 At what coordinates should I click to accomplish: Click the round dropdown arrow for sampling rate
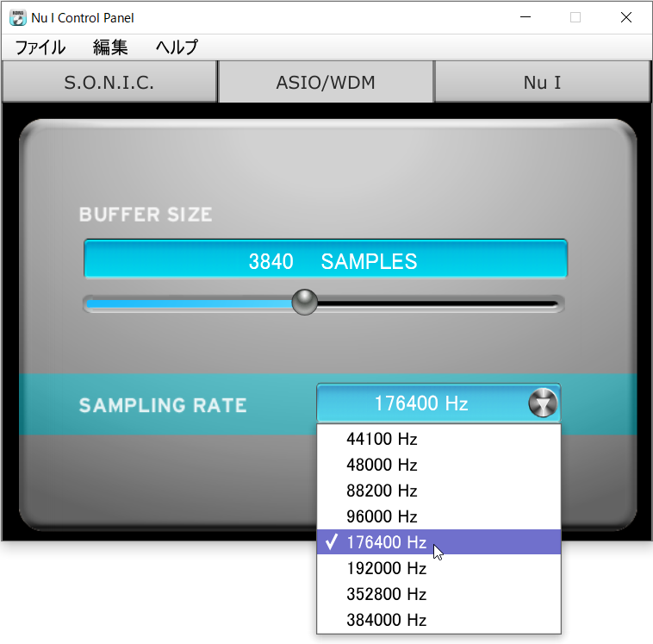[543, 403]
